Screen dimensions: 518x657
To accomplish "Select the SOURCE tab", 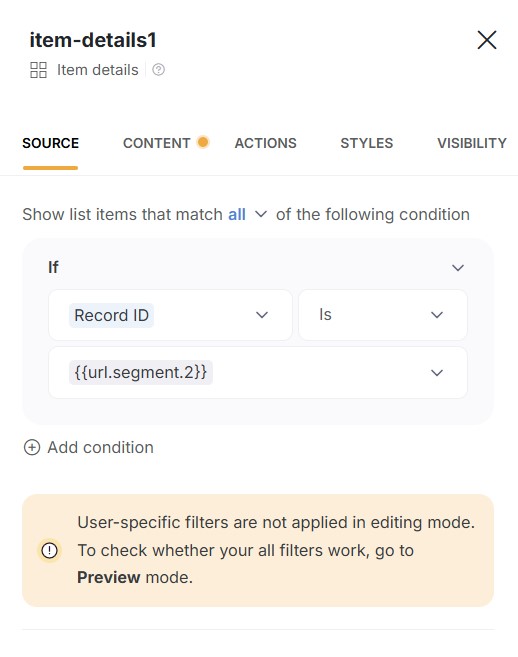I will coord(50,143).
